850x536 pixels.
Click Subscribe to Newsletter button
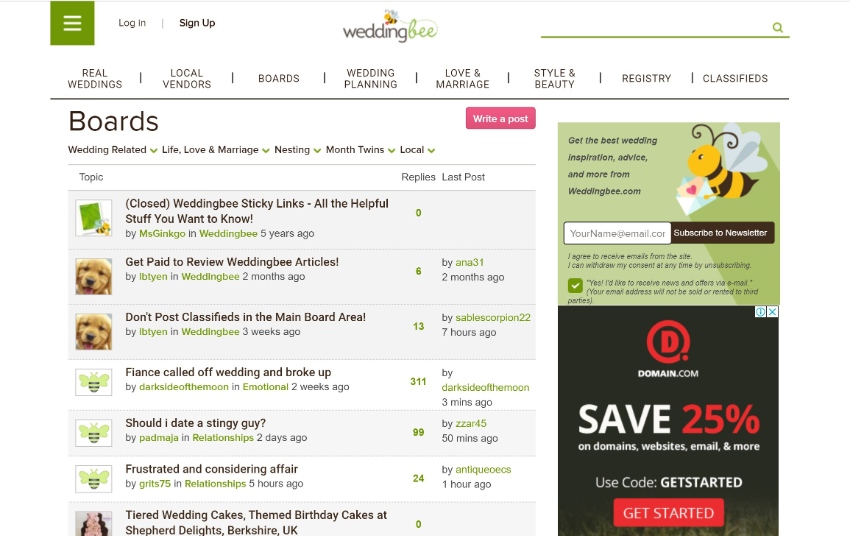pyautogui.click(x=722, y=233)
